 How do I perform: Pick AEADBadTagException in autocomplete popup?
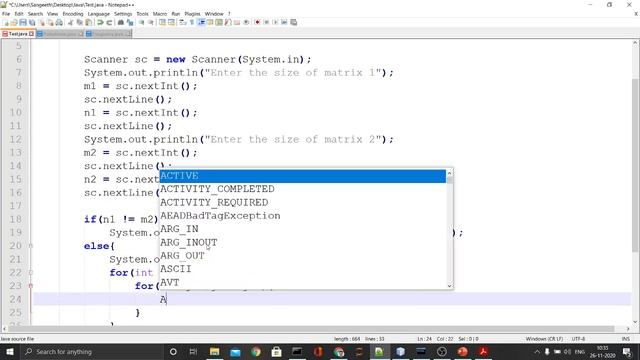click(302, 216)
